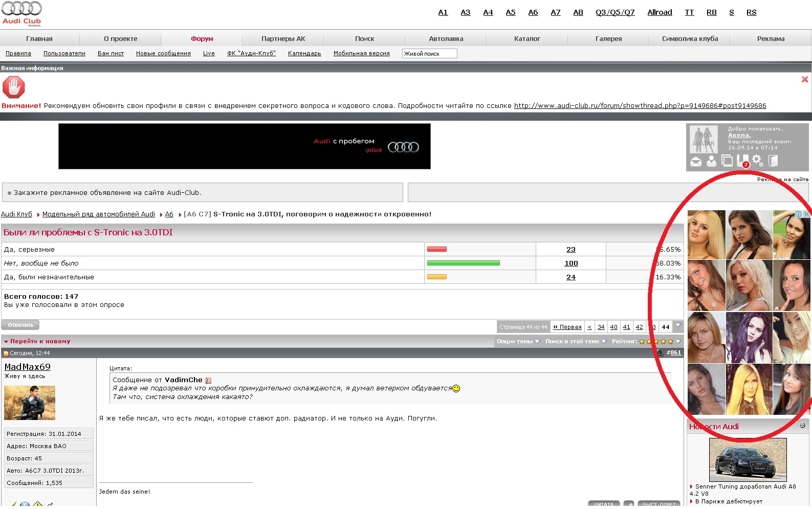
Task: Click the Правила link
Action: 18,53
